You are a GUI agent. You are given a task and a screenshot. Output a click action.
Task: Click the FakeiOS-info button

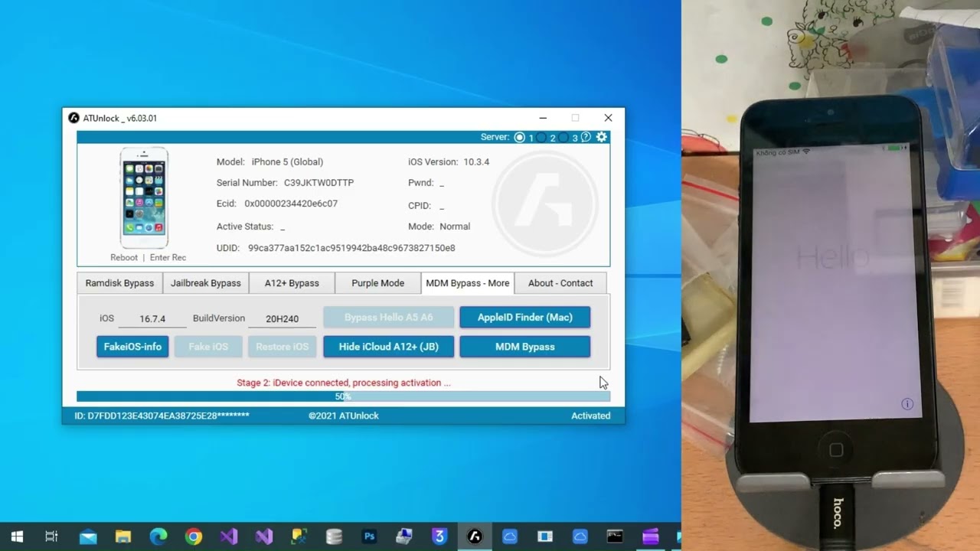(x=132, y=347)
